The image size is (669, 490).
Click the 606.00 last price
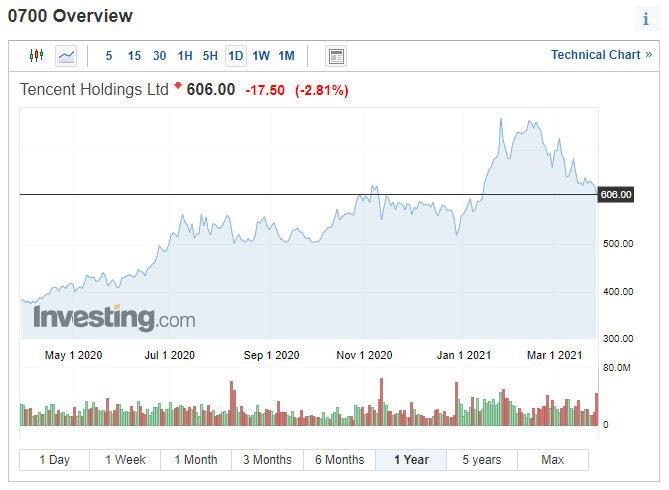coord(211,90)
